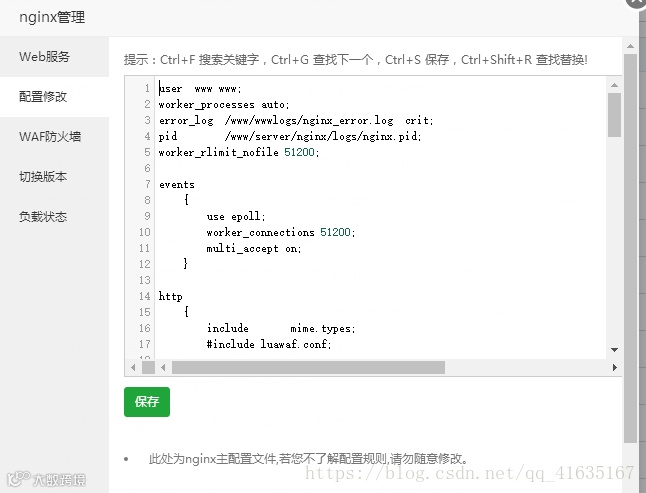This screenshot has width=646, height=493.
Task: Click the nginx主配置文件 warning note
Action: click(x=309, y=459)
